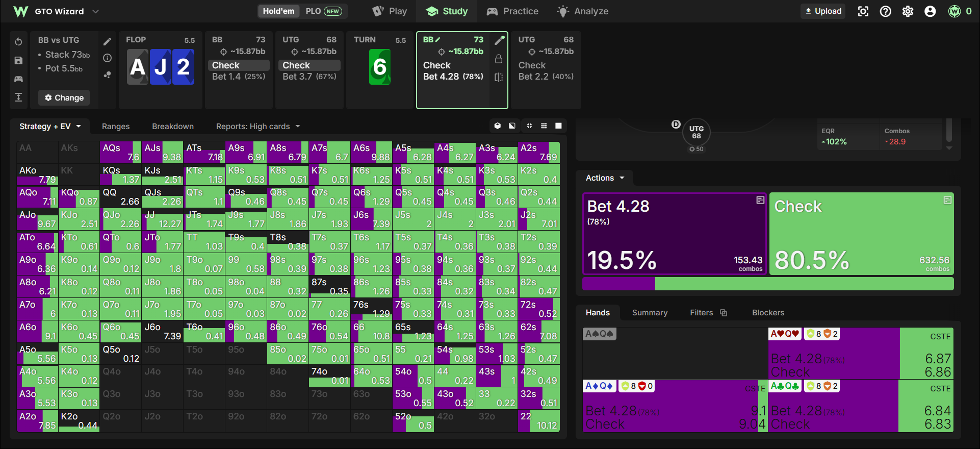The height and width of the screenshot is (449, 980).
Task: Select the cube view icon above the matrix
Action: (x=498, y=126)
